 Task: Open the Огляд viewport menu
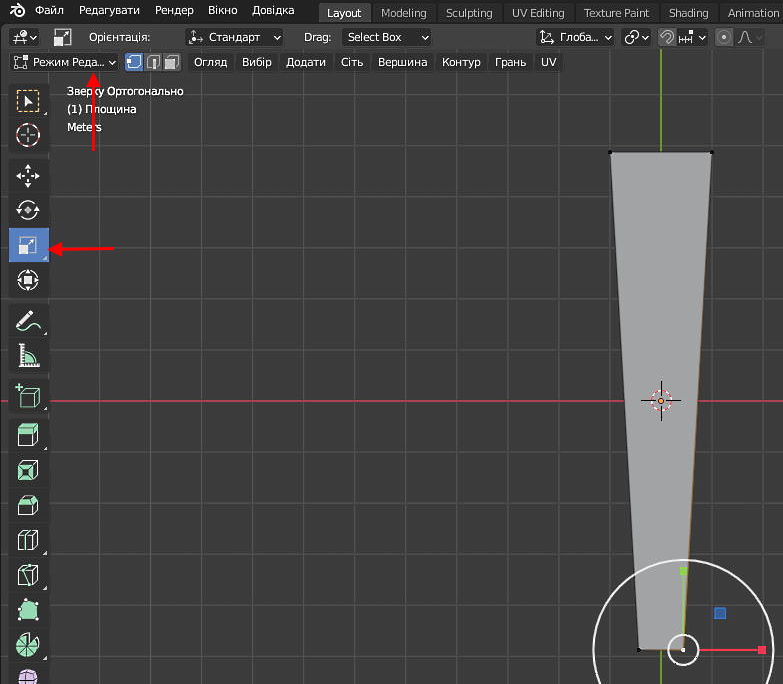tap(211, 62)
